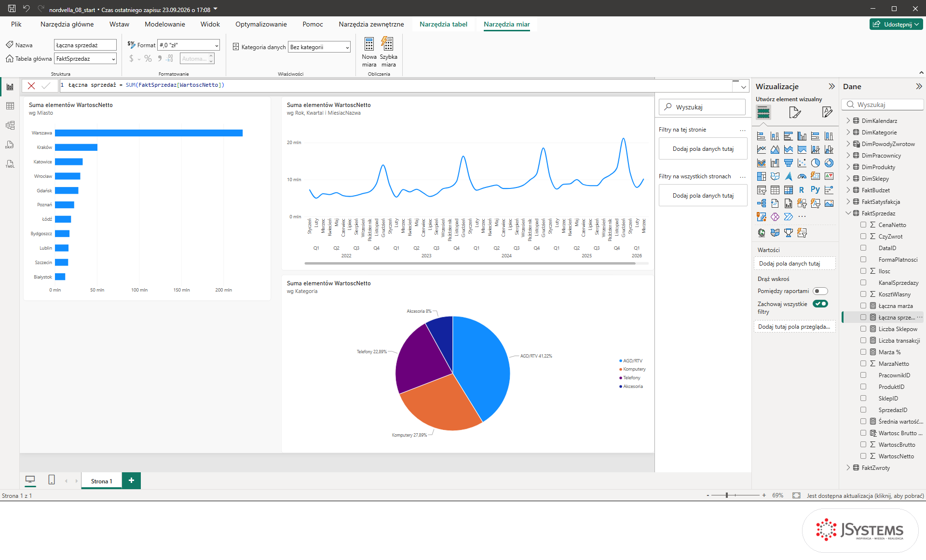Tick the Ilosc field checkbox
The width and height of the screenshot is (926, 560).
point(863,271)
